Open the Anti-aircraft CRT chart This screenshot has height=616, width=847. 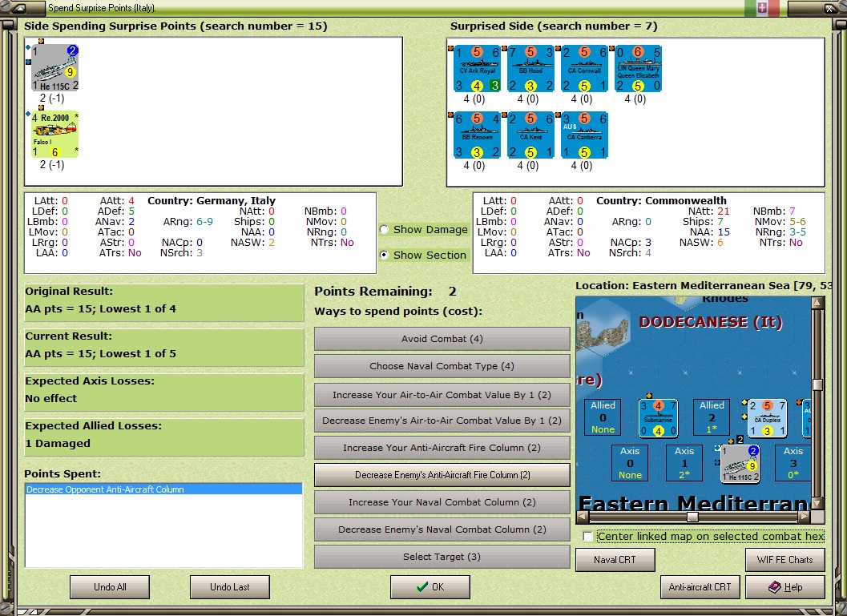point(700,587)
